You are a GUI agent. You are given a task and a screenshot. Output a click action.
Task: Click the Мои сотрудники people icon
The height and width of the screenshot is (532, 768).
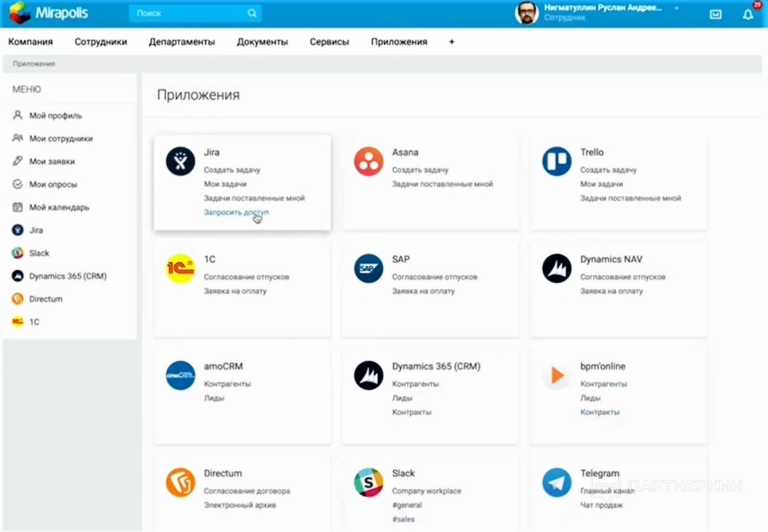[17, 138]
